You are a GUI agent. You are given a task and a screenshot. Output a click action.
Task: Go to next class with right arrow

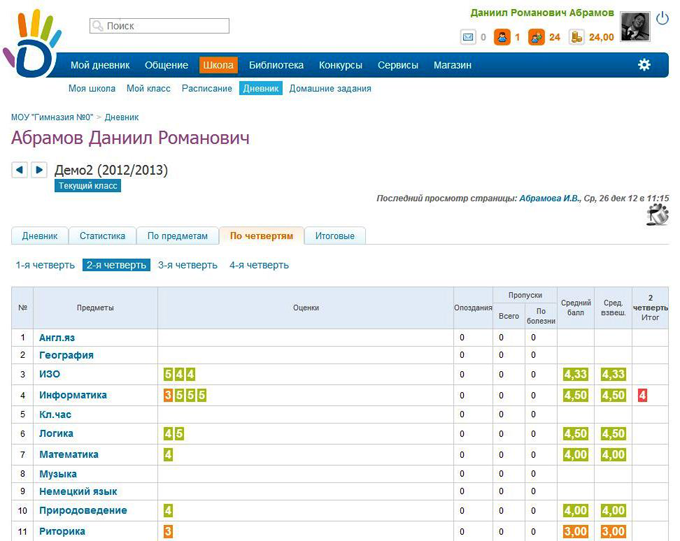pos(39,170)
